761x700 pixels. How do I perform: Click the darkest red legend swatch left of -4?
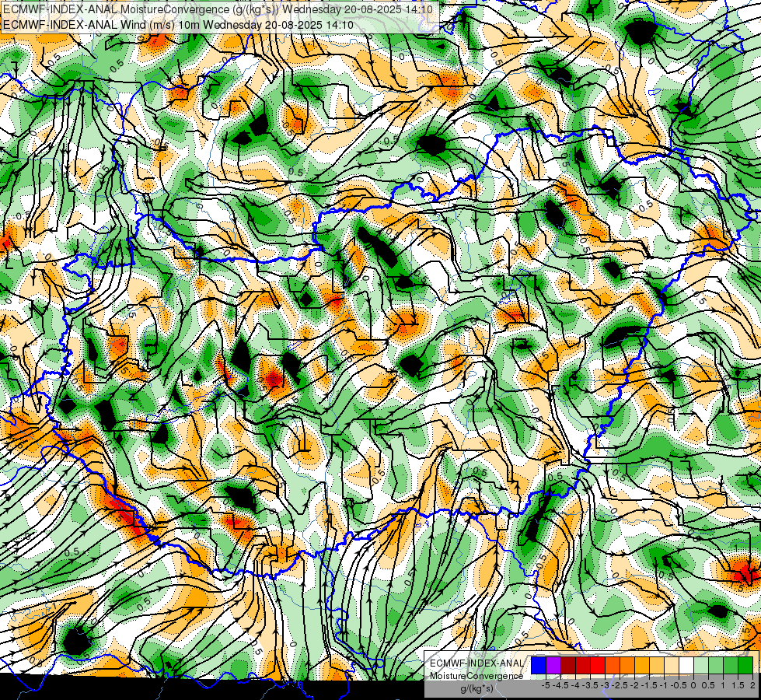coord(568,666)
